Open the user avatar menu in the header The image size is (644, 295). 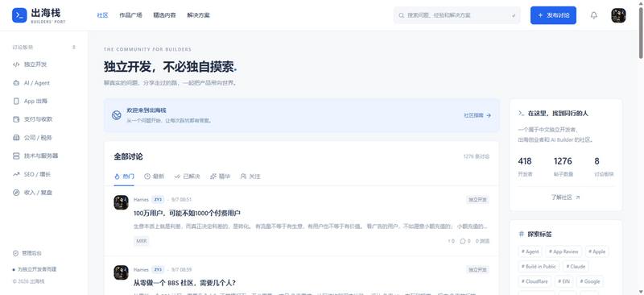tap(618, 15)
